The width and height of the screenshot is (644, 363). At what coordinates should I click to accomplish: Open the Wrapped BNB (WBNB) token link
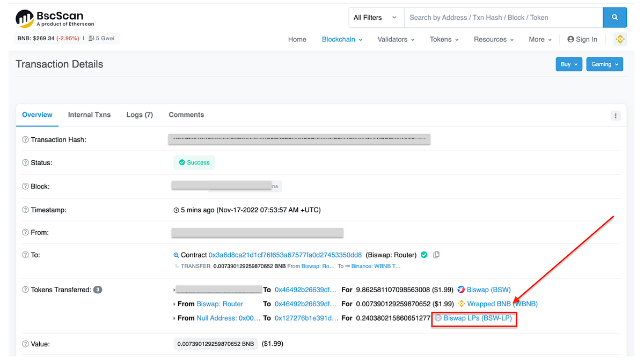pos(502,303)
